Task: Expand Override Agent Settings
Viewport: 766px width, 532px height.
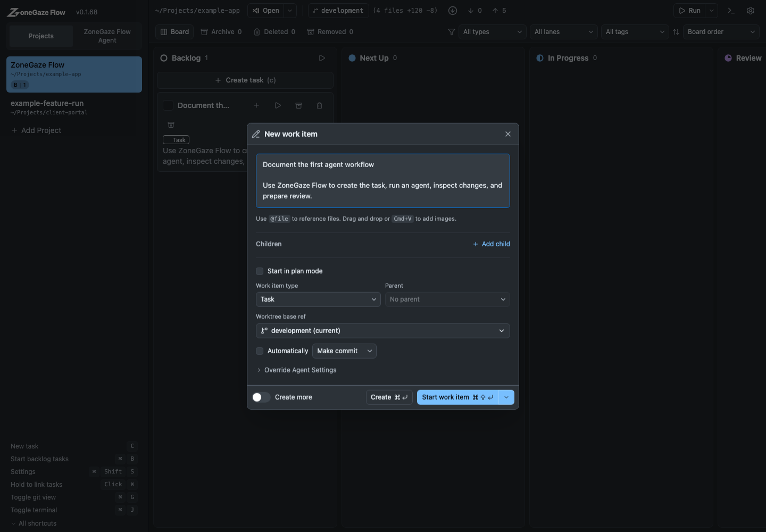Action: click(296, 370)
